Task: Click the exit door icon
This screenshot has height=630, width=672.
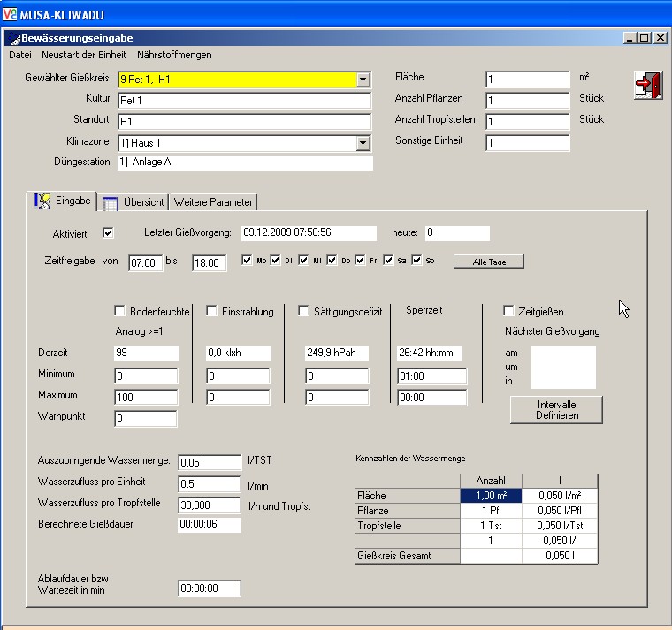Action: pyautogui.click(x=649, y=85)
